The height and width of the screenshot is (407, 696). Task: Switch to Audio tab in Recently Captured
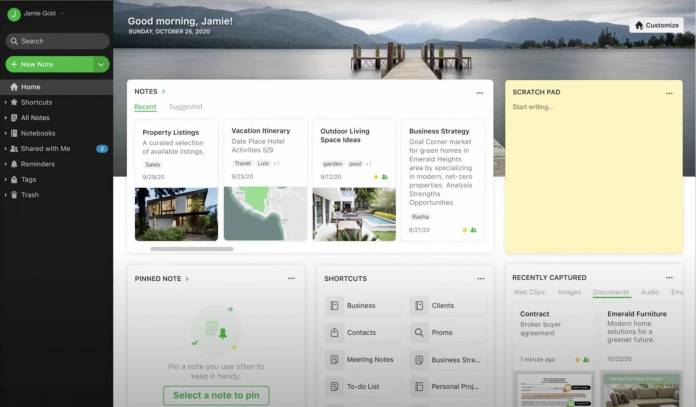(x=650, y=292)
